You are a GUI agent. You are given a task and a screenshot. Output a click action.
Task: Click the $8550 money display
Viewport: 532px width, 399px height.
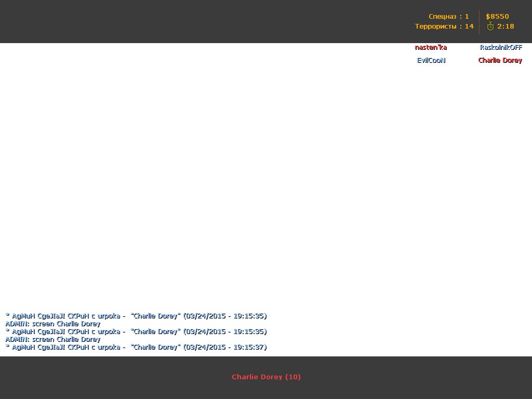(497, 17)
